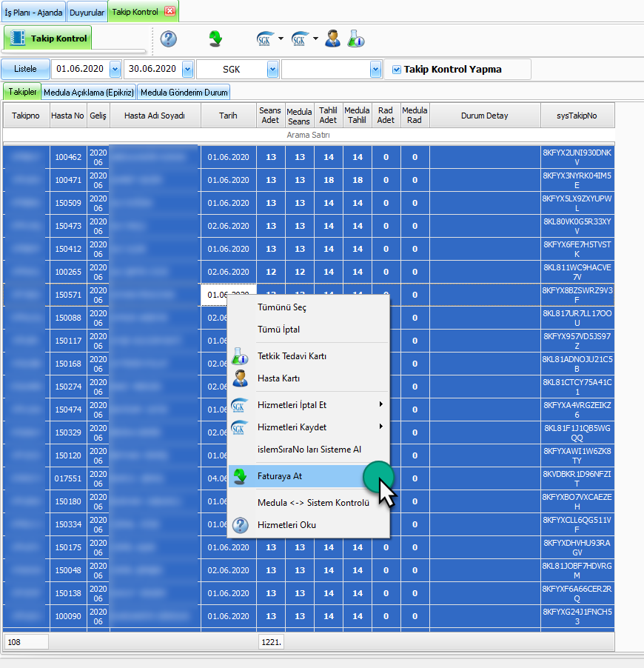
Task: Open the dropdown arrow of first SGK toolbar icon
Action: point(281,39)
